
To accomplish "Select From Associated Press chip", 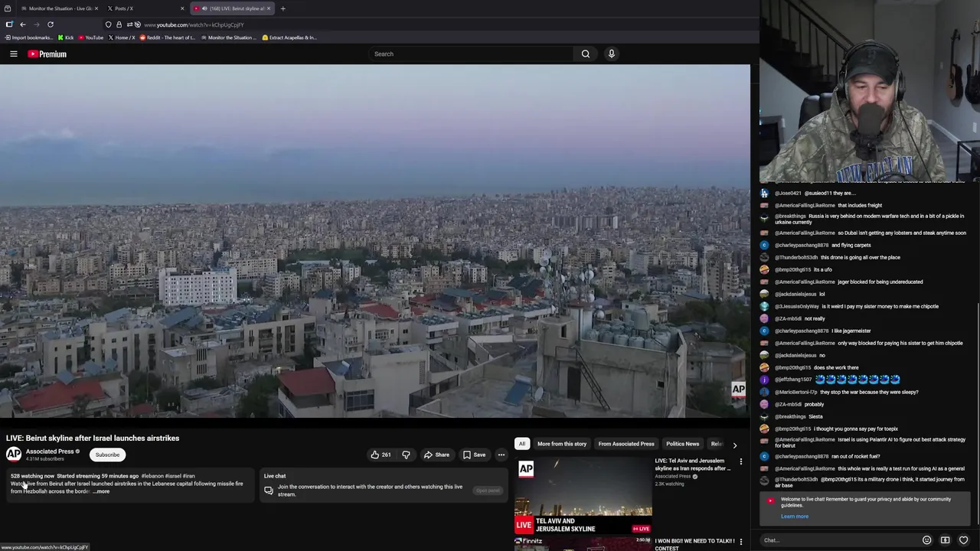I will click(626, 444).
